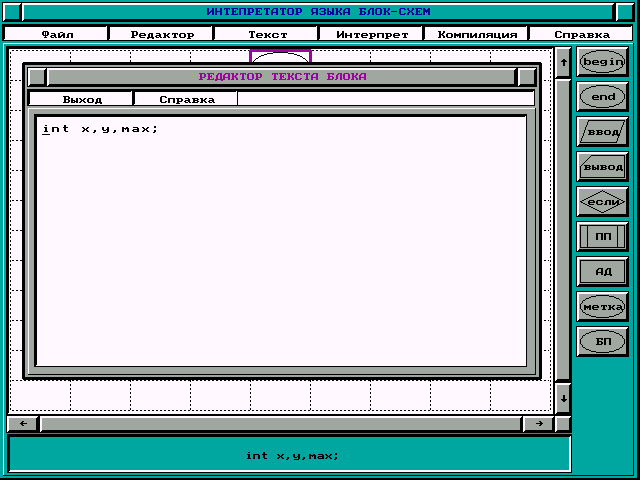The width and height of the screenshot is (640, 480).
Task: Open the 'Интерпрет' menu
Action: pos(372,34)
